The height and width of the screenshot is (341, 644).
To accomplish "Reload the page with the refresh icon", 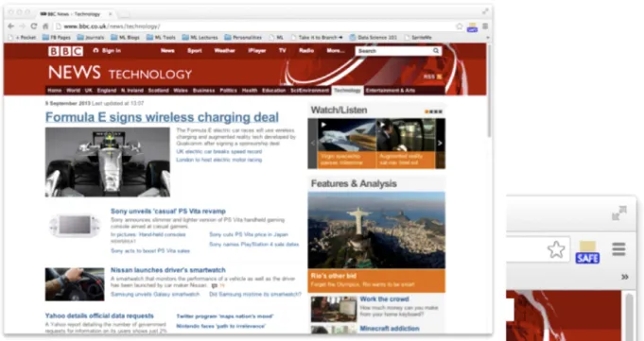I will tap(34, 26).
